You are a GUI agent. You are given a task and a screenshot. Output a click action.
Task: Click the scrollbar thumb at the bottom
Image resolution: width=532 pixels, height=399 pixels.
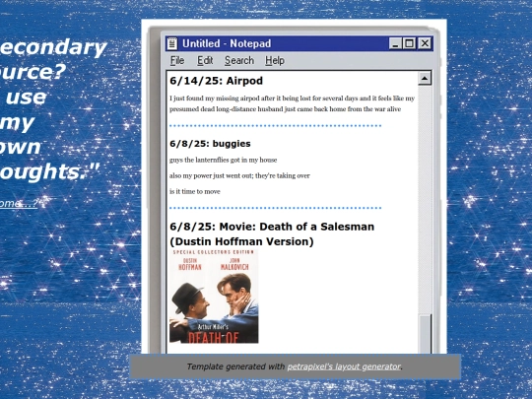tap(425, 335)
